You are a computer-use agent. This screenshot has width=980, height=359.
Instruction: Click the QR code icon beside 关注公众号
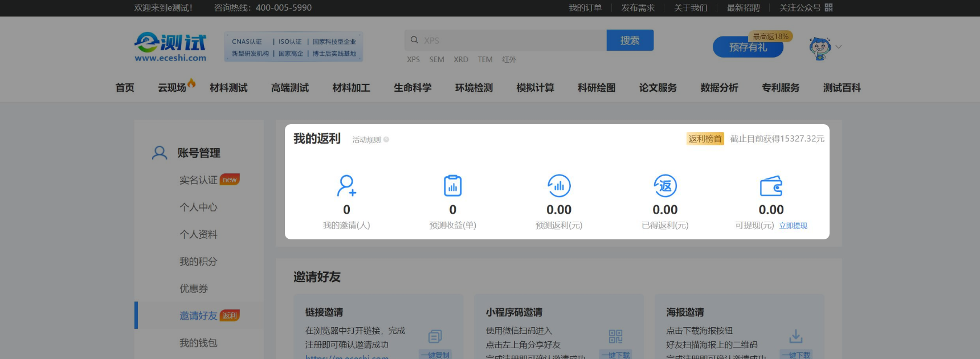[x=829, y=7]
